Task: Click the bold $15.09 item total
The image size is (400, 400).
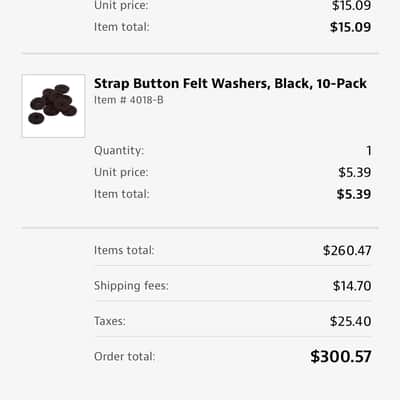Action: tap(350, 27)
